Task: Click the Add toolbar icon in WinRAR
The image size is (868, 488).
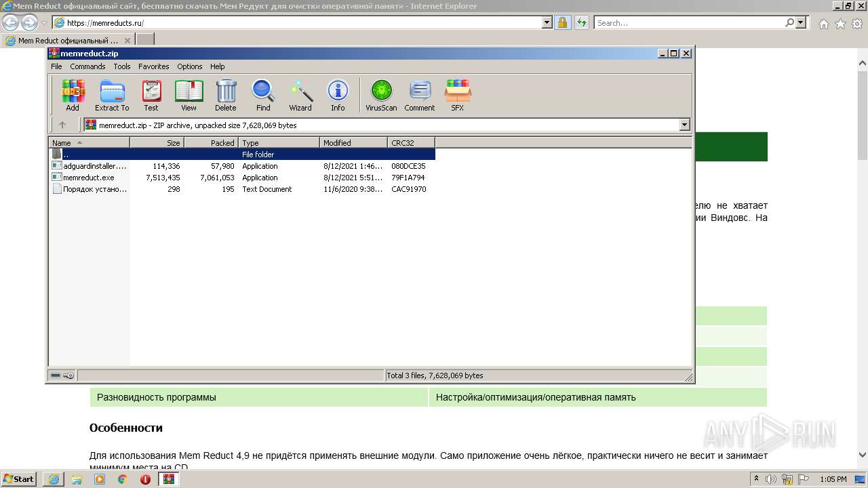Action: click(x=73, y=95)
